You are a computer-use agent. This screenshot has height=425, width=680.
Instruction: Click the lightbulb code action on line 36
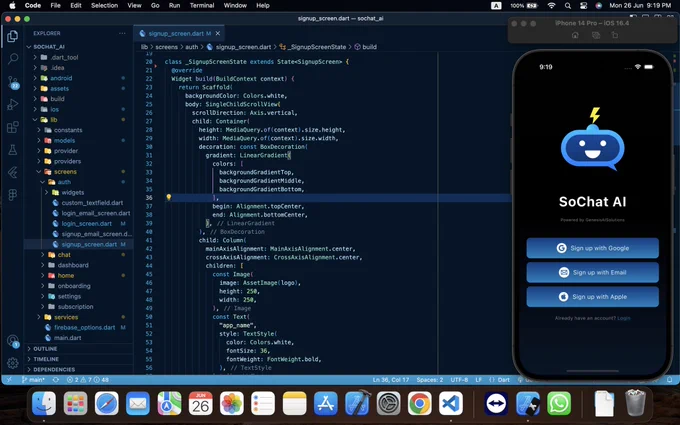(x=169, y=197)
